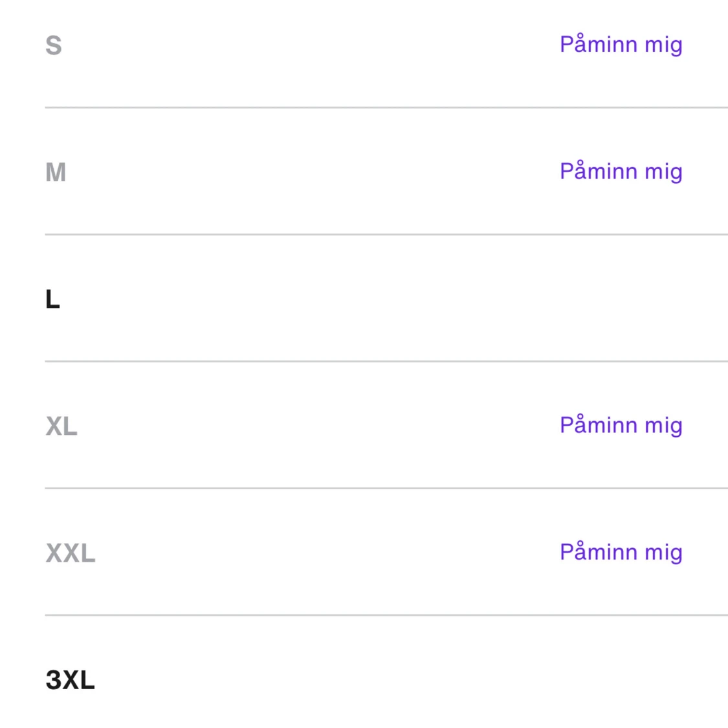The width and height of the screenshot is (728, 728).
Task: Get notified when Small is back
Action: (621, 45)
